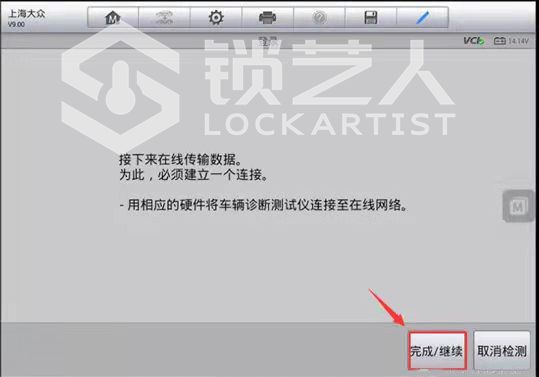Open help via question mark icon

click(319, 17)
